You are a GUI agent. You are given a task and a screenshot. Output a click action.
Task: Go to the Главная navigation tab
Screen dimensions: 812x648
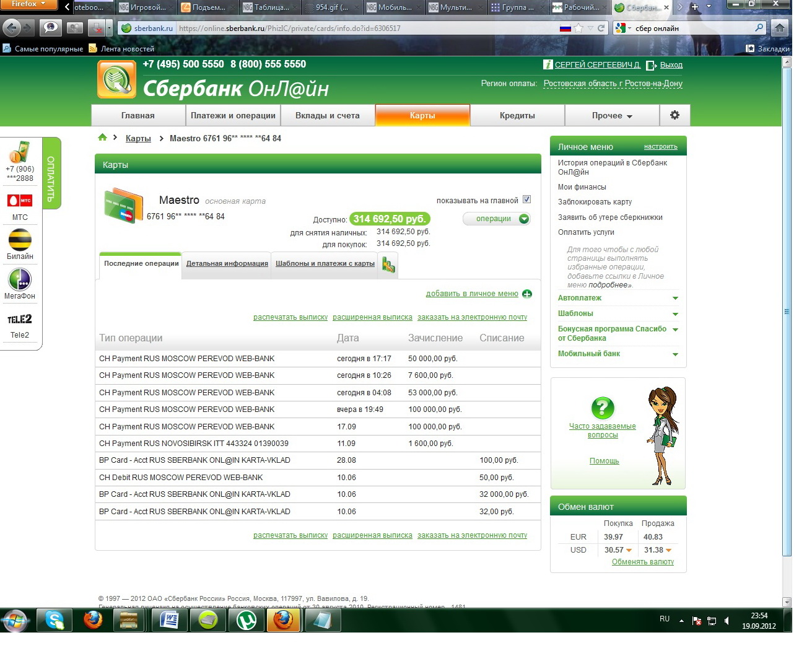(138, 115)
